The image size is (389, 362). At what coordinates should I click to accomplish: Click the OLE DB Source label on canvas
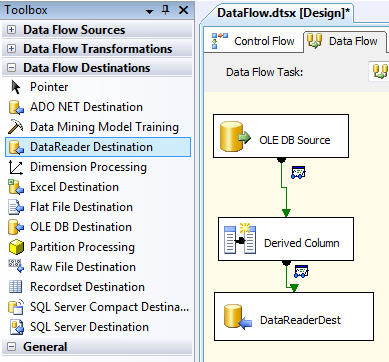(x=295, y=140)
